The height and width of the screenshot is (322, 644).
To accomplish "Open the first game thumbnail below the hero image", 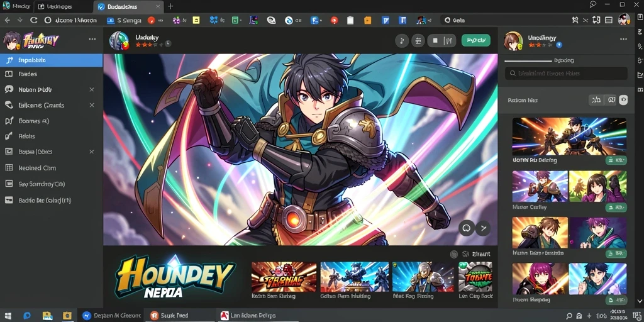I will coord(284,277).
